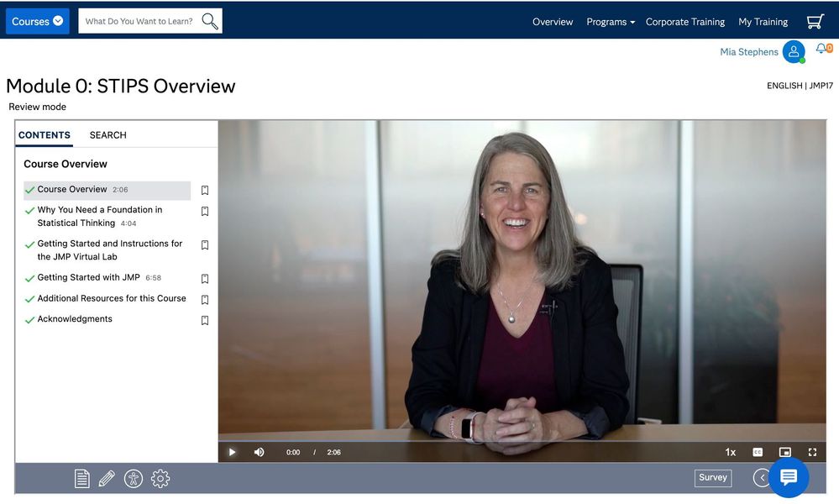Click the ENGLISH | JMP17 language label
The image size is (839, 504).
(800, 86)
